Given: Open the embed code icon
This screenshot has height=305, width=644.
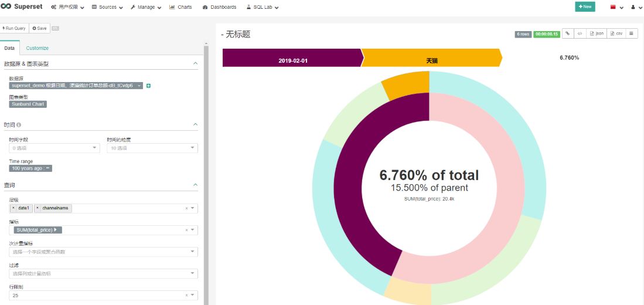Looking at the screenshot, I should pos(580,33).
